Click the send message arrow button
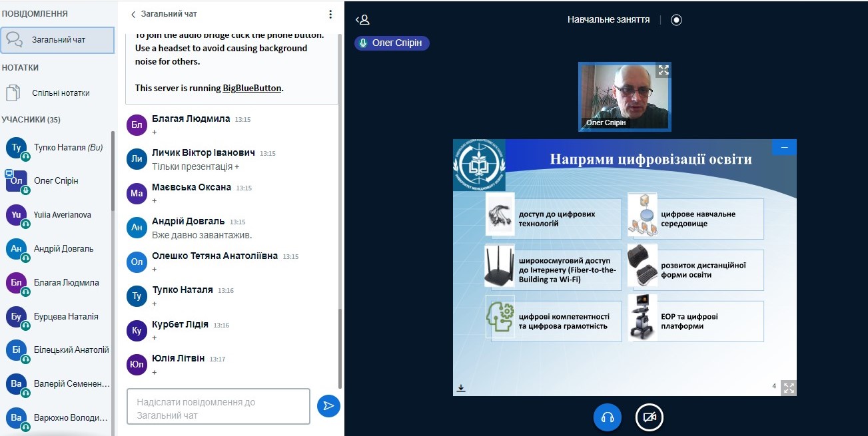 (x=328, y=405)
